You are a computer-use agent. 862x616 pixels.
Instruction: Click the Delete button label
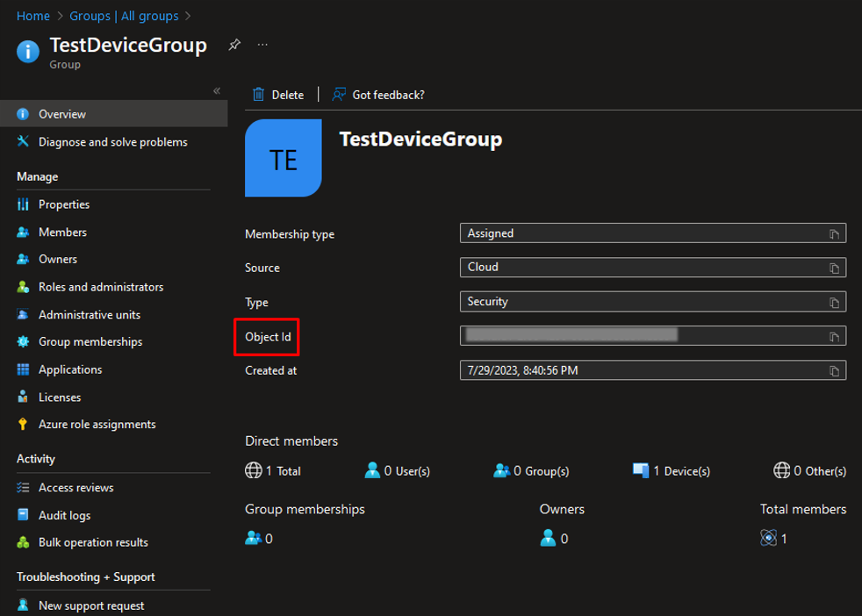point(288,95)
